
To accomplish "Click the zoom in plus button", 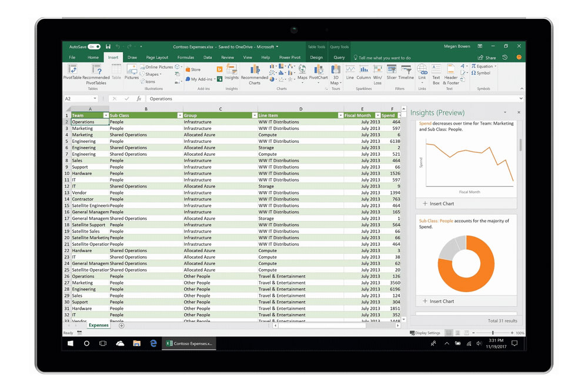I will click(512, 333).
